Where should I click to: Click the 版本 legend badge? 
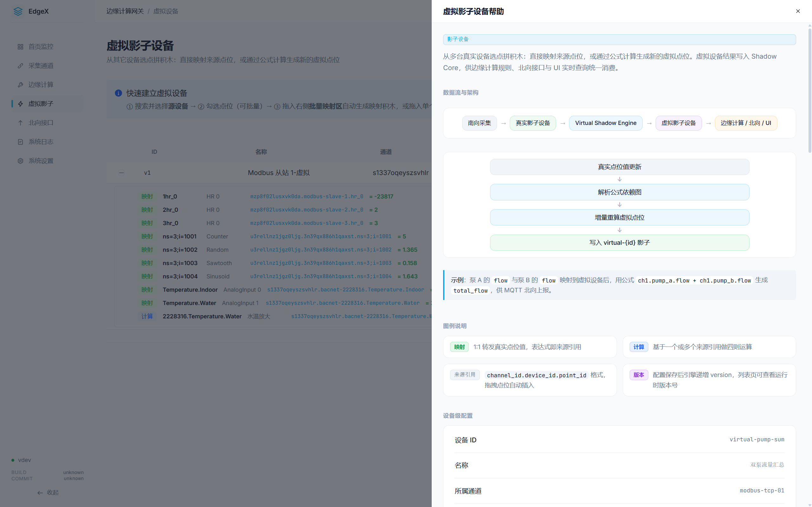(638, 375)
